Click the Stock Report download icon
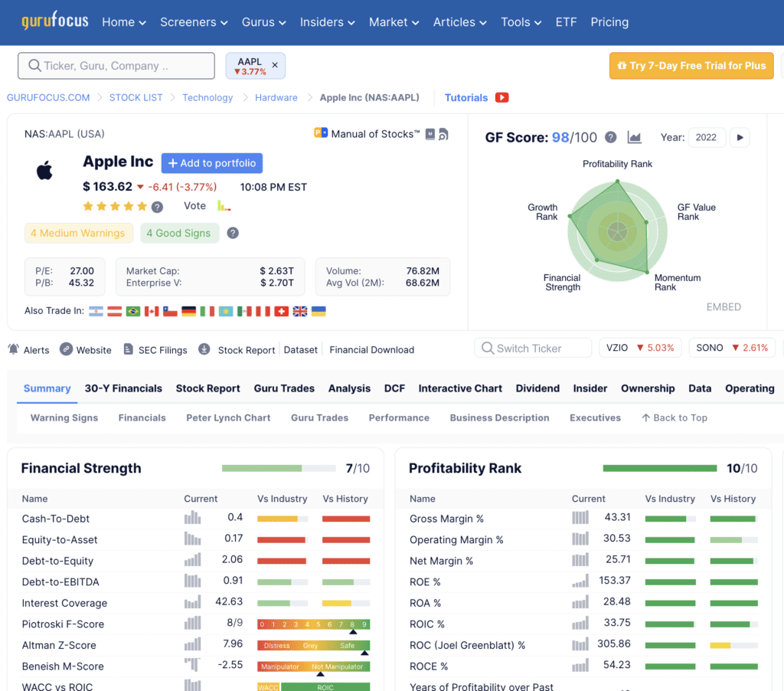 (204, 349)
